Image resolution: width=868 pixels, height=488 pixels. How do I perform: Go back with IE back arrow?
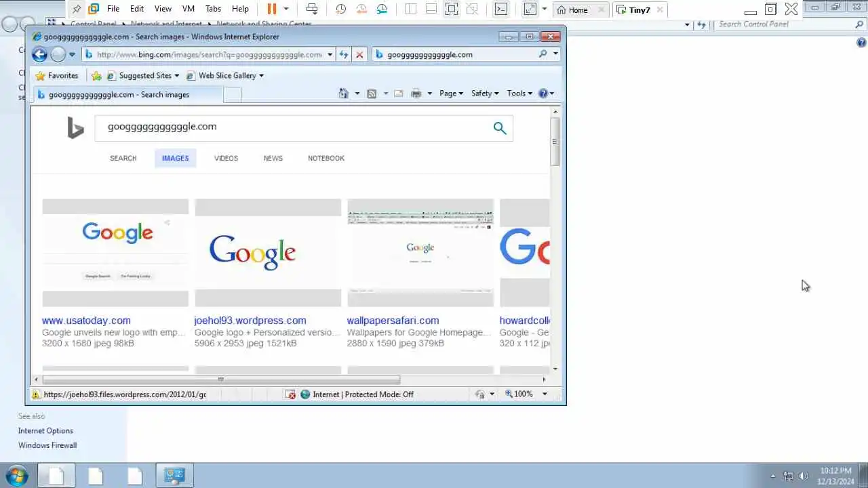(x=40, y=55)
